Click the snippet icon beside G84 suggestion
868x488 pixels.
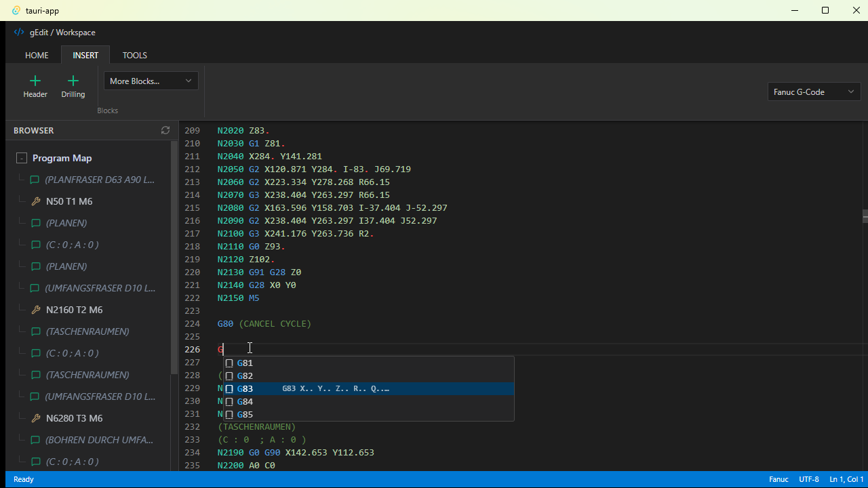pos(229,402)
